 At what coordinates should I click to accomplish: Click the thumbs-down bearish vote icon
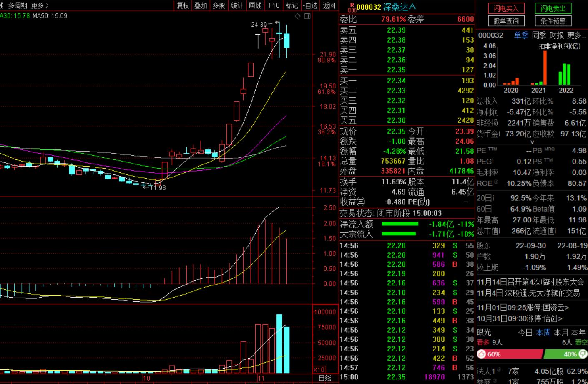point(583,354)
